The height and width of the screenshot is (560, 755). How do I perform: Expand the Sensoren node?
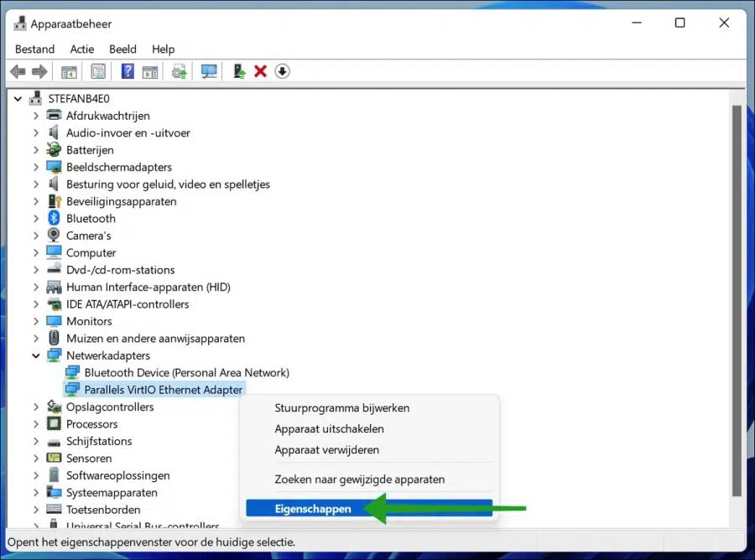[x=36, y=458]
